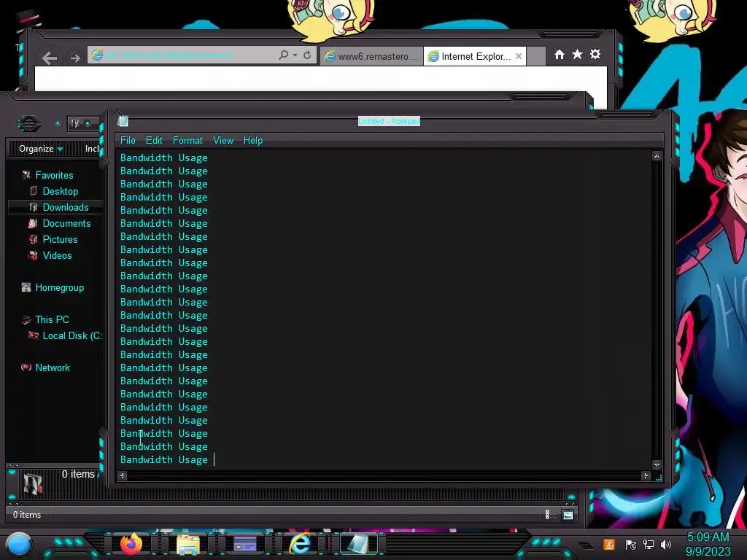747x560 pixels.
Task: Open the volume speaker tray icon
Action: pyautogui.click(x=666, y=544)
